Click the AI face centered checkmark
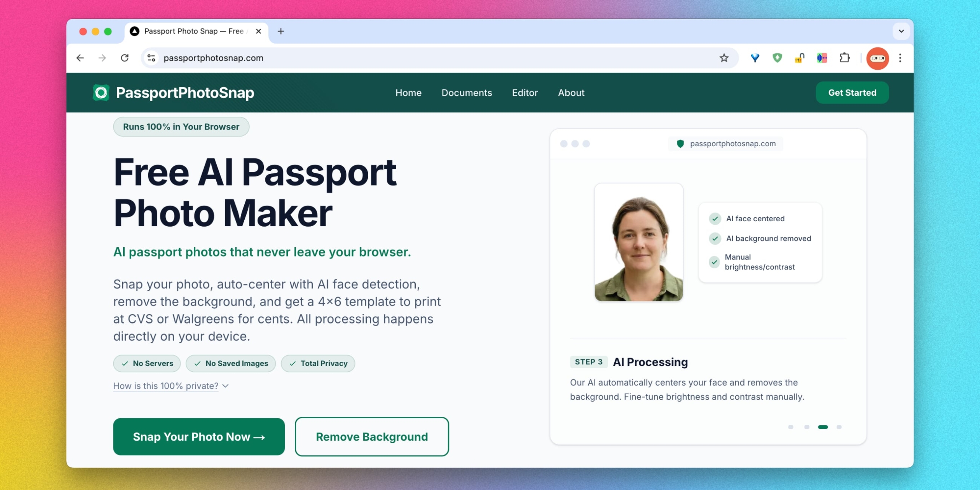The image size is (980, 490). click(x=715, y=219)
